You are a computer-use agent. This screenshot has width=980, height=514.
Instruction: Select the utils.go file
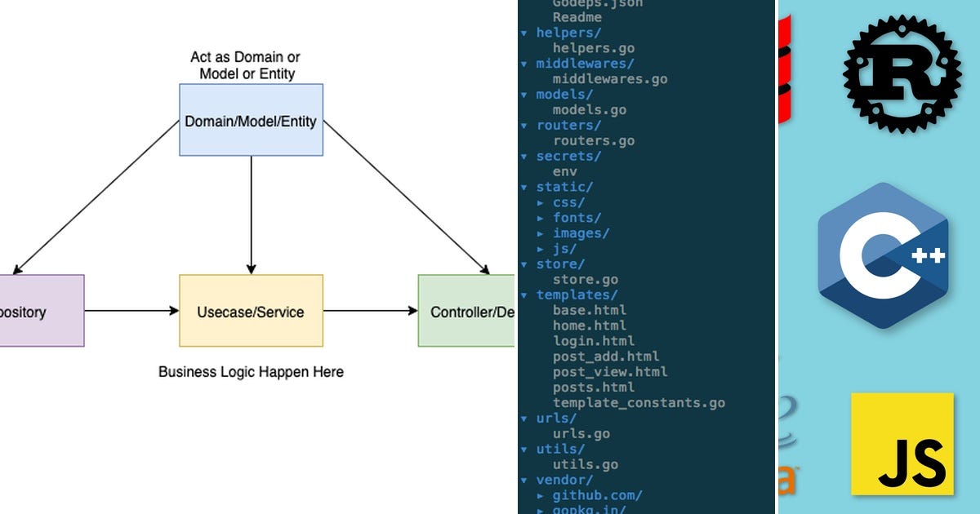[586, 465]
